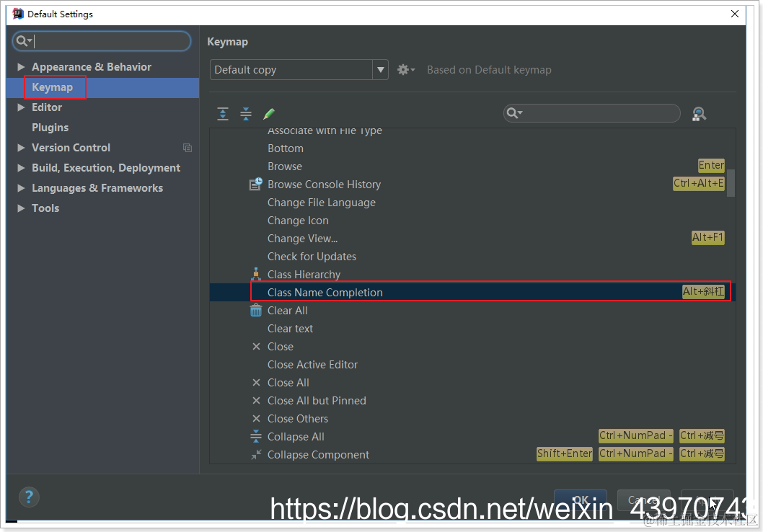763x532 pixels.
Task: Focus the settings search field
Action: [102, 41]
